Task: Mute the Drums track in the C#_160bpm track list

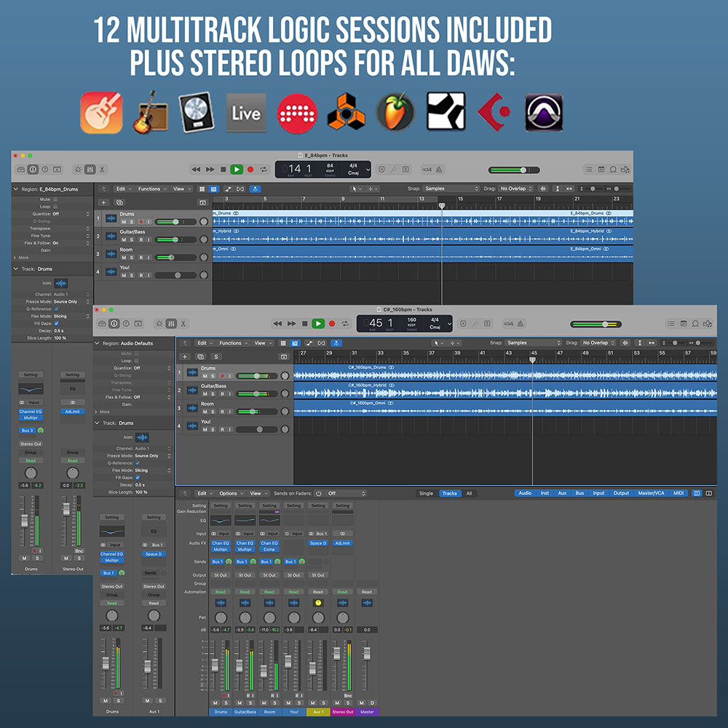Action: [x=205, y=376]
